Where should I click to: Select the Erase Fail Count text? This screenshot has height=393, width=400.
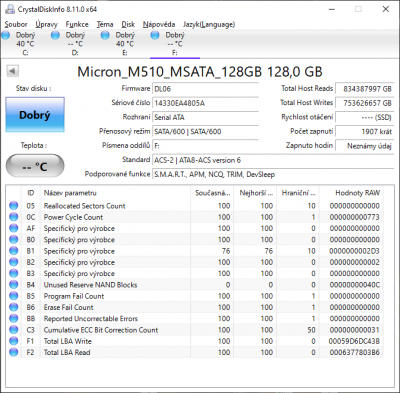click(69, 307)
